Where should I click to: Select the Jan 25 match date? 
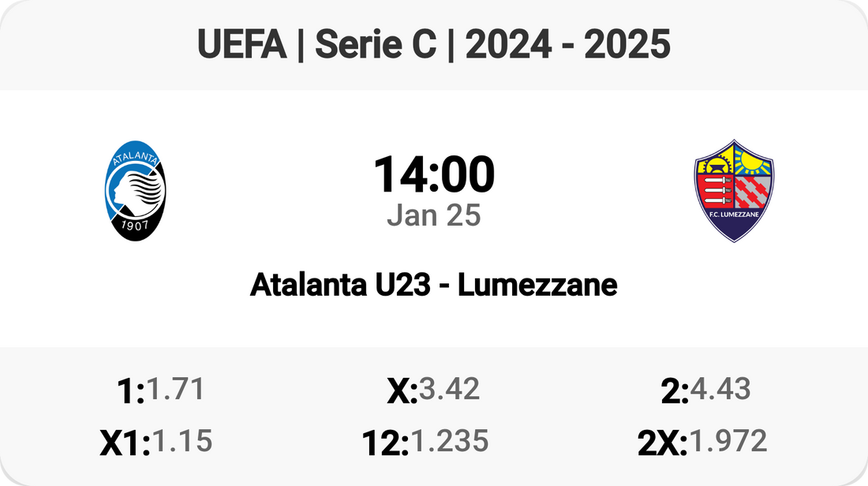point(434,215)
